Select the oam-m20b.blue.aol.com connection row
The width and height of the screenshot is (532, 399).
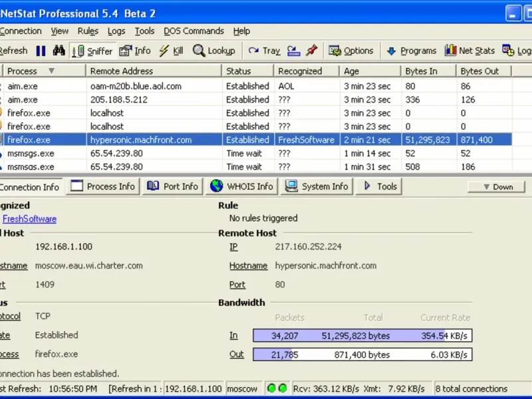(256, 86)
